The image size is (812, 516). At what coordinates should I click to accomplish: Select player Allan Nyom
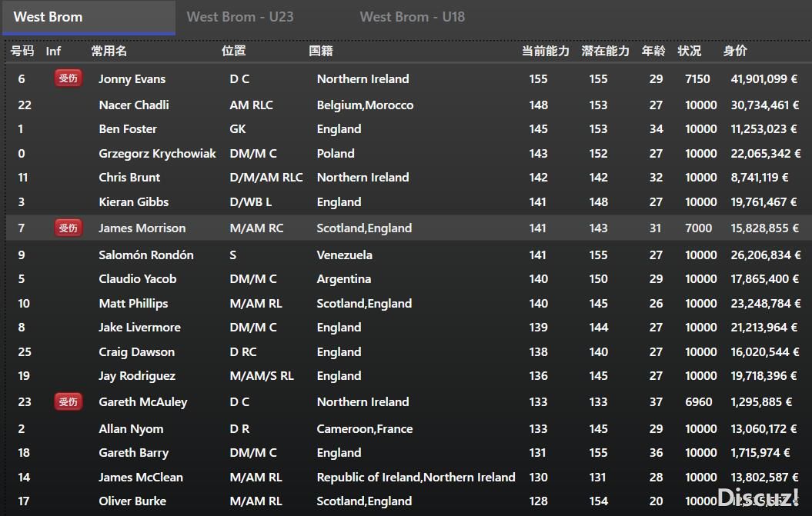pyautogui.click(x=131, y=428)
